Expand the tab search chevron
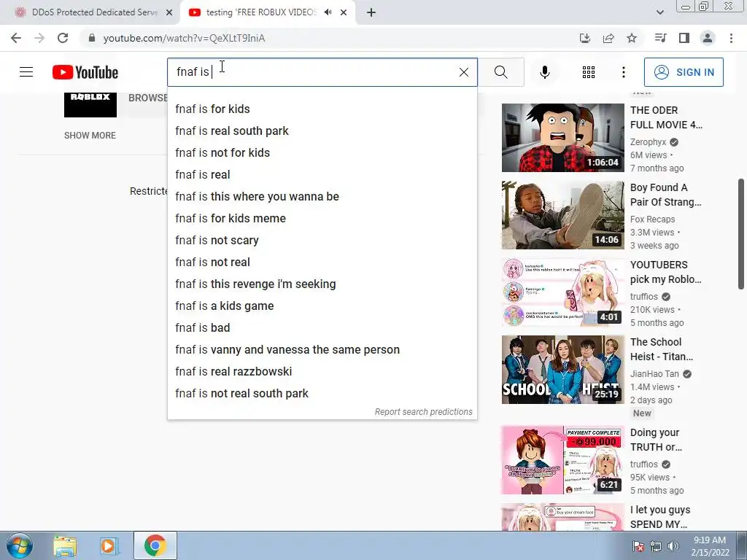Viewport: 747px width, 560px height. pos(659,12)
